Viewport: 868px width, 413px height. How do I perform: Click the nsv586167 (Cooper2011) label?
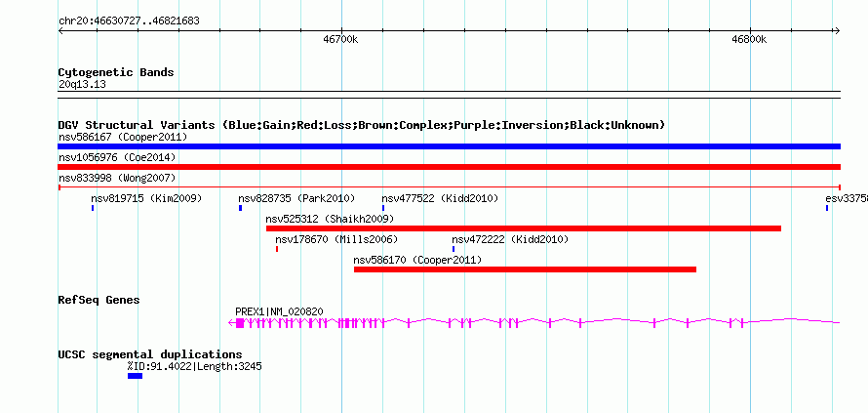pyautogui.click(x=123, y=137)
